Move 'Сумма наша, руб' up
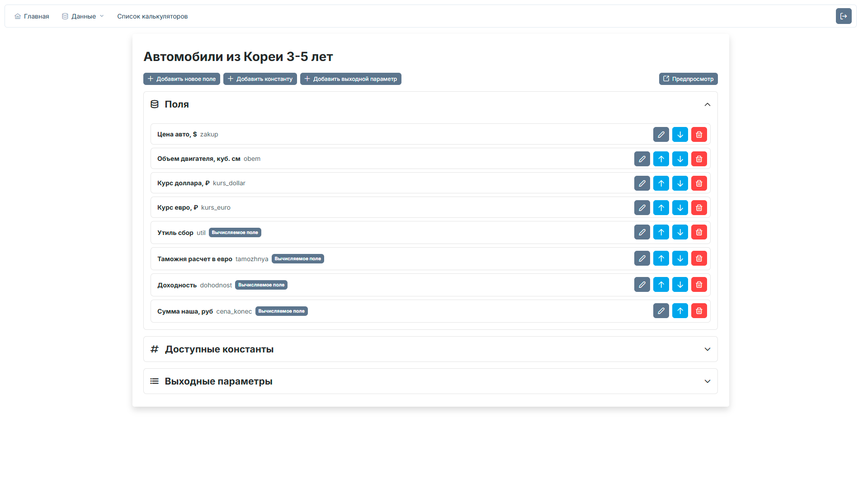This screenshot has height=488, width=868. coord(680,311)
